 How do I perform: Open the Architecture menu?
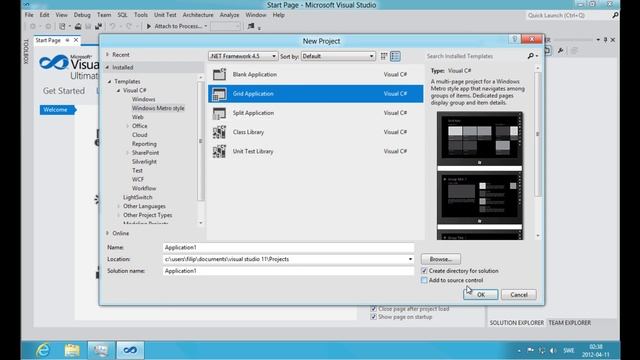198,15
